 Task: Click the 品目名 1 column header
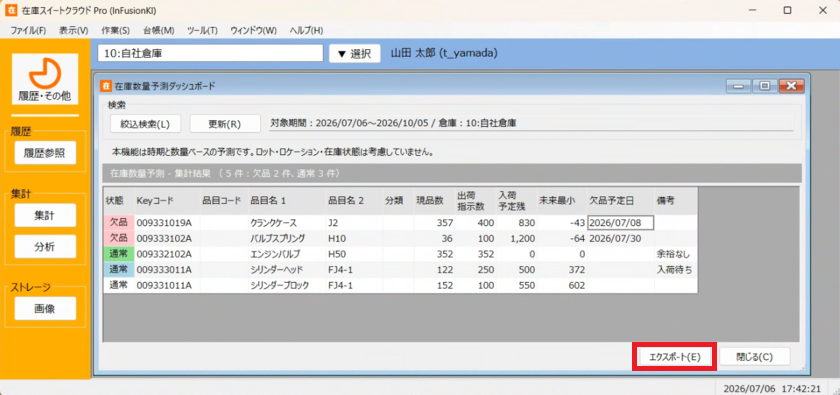pos(287,201)
